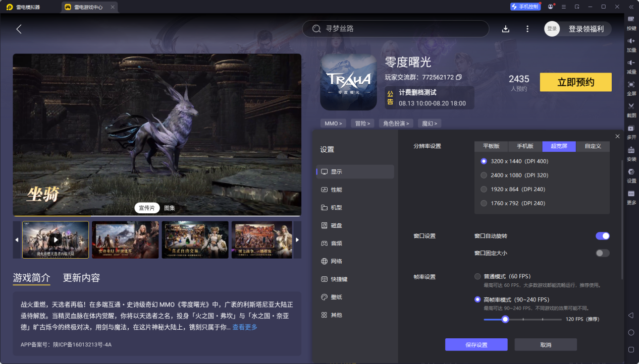This screenshot has width=639, height=364.
Task: Switch to 超宽屏 resolution tab
Action: [559, 146]
